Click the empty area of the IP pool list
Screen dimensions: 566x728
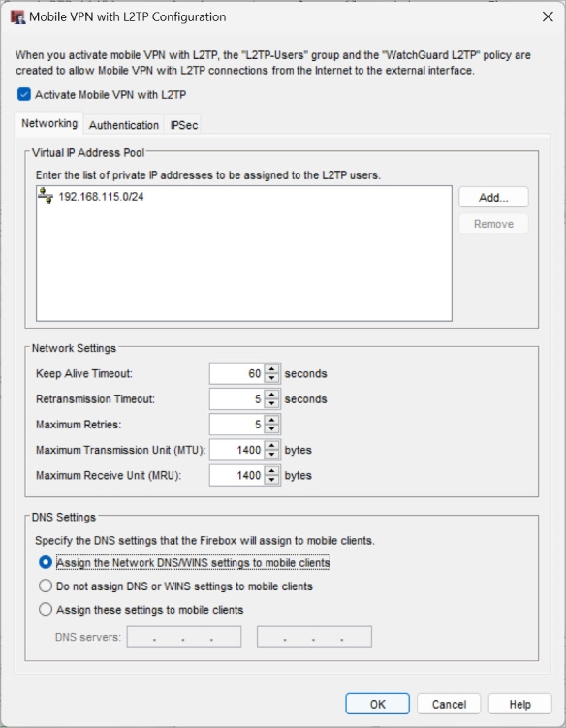tap(244, 265)
